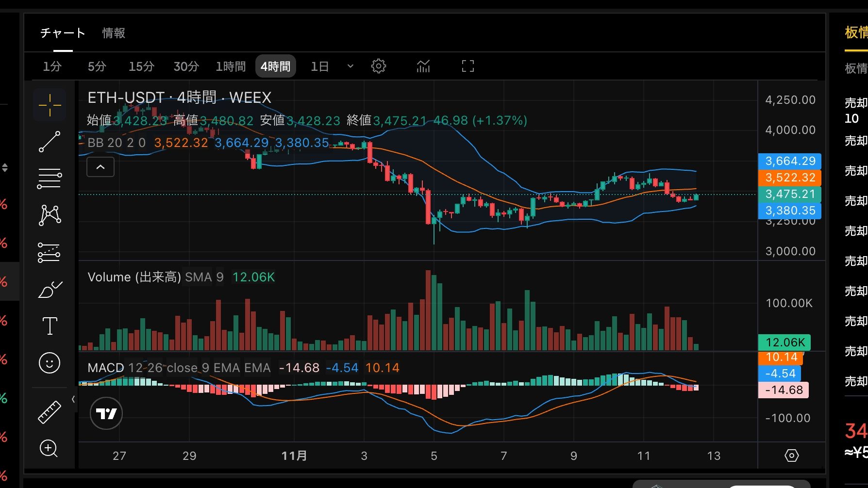Switch to the 1時間 timeframe

[231, 66]
